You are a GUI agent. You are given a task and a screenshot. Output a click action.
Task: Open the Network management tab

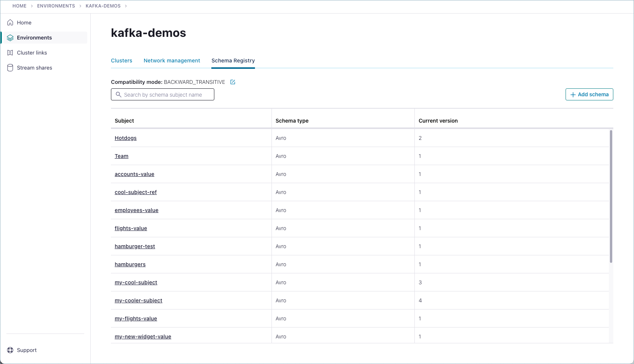(x=171, y=61)
